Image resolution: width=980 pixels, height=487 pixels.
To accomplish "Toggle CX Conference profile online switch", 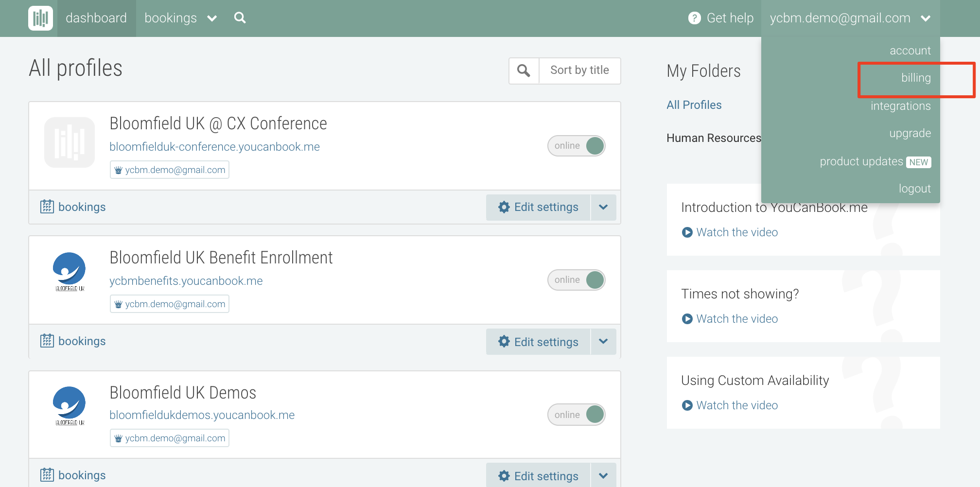I will point(577,146).
